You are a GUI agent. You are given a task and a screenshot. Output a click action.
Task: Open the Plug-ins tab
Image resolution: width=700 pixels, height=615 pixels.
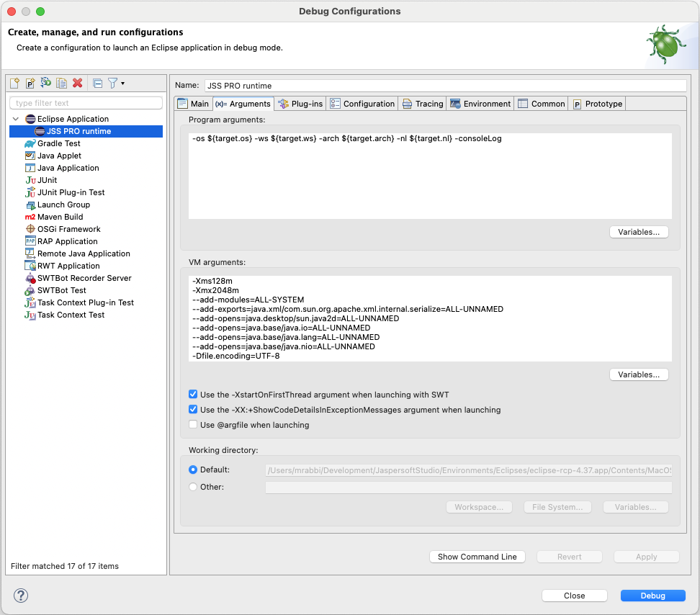(300, 104)
